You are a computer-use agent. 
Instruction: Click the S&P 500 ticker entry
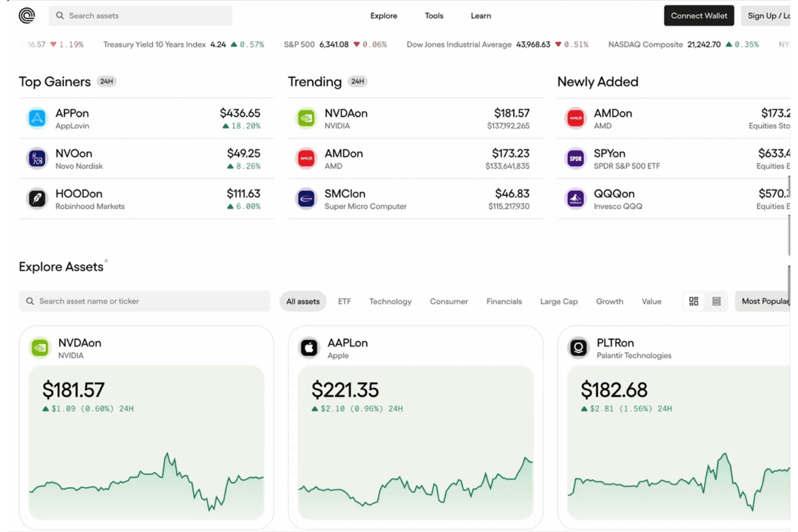click(x=335, y=44)
